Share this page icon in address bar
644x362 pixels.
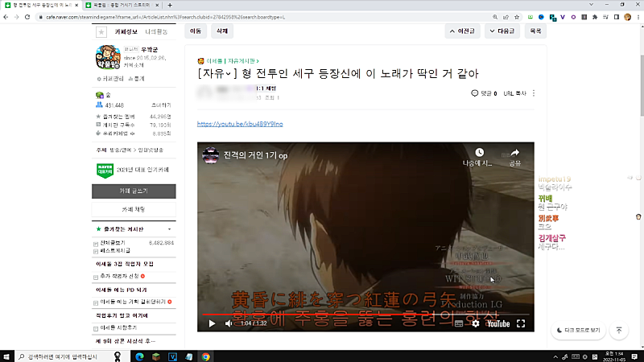coord(506,17)
